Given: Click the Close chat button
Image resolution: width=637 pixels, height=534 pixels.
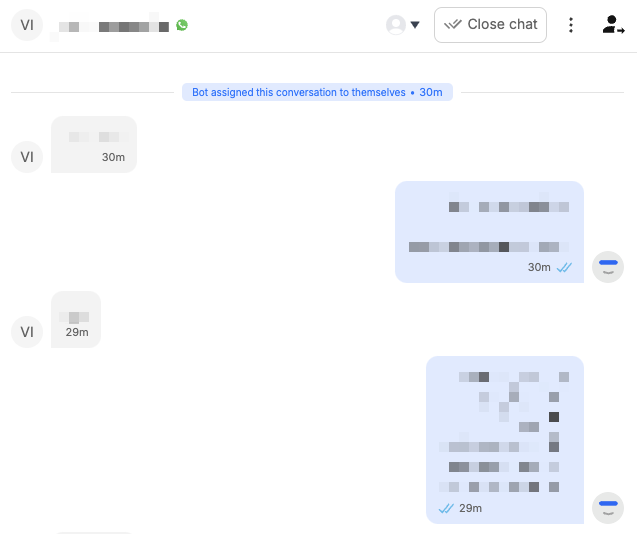Looking at the screenshot, I should point(490,25).
